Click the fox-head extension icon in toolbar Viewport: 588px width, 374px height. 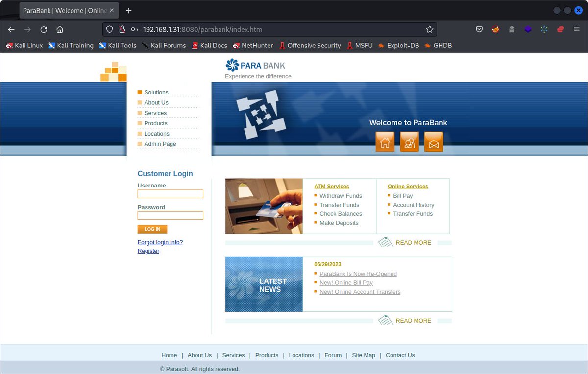point(495,29)
